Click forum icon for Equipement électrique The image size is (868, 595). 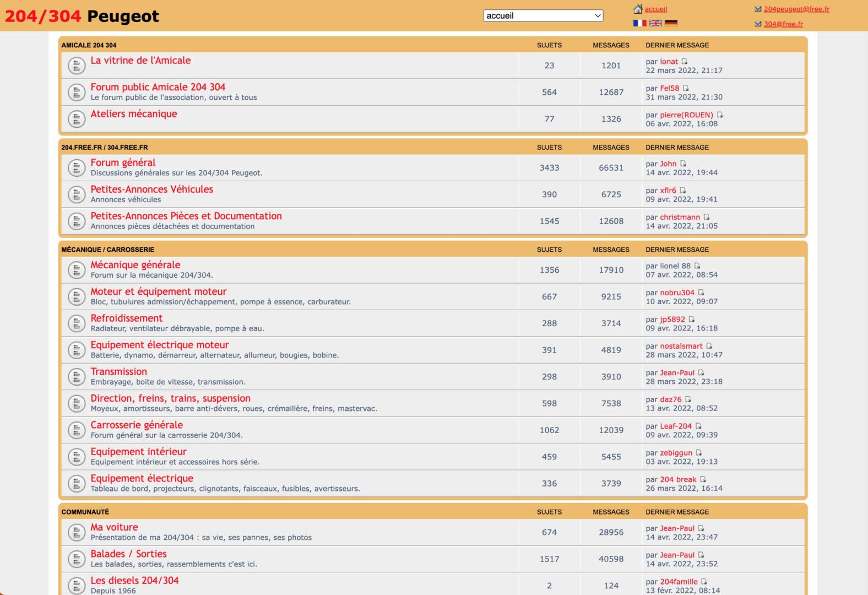(77, 484)
